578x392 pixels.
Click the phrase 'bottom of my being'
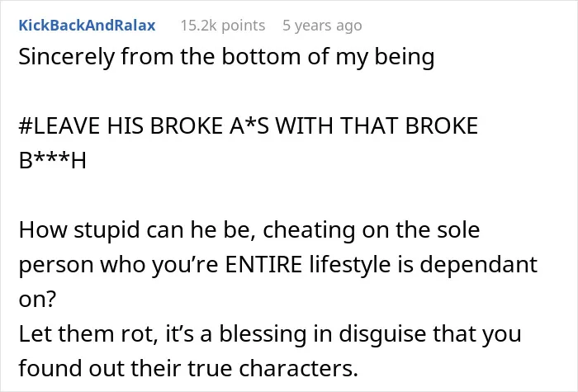[328, 58]
